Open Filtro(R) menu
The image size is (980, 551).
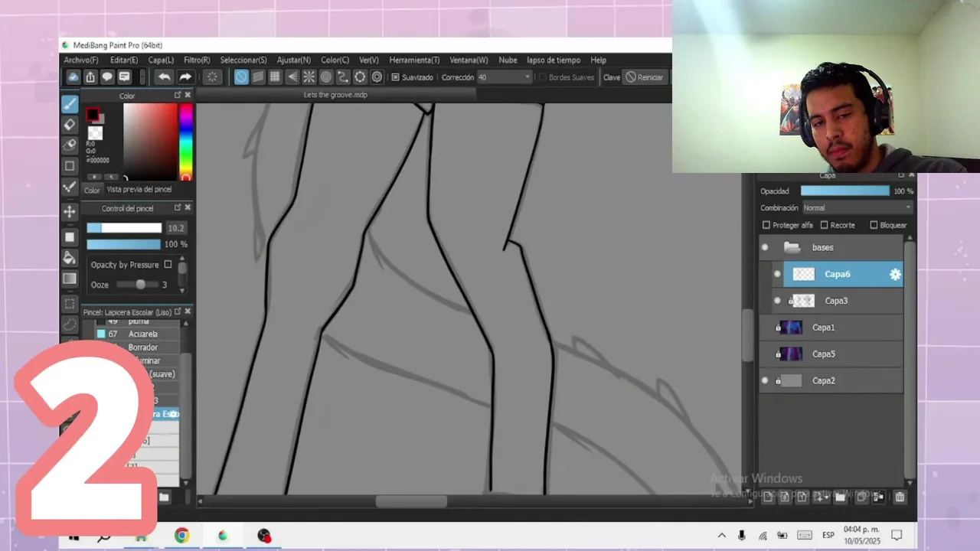pos(197,60)
